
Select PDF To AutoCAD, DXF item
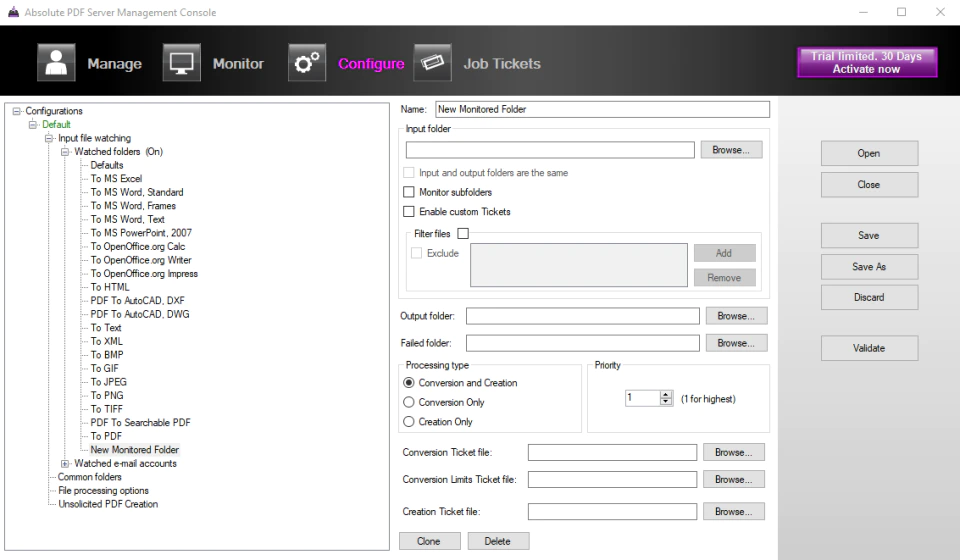click(137, 301)
